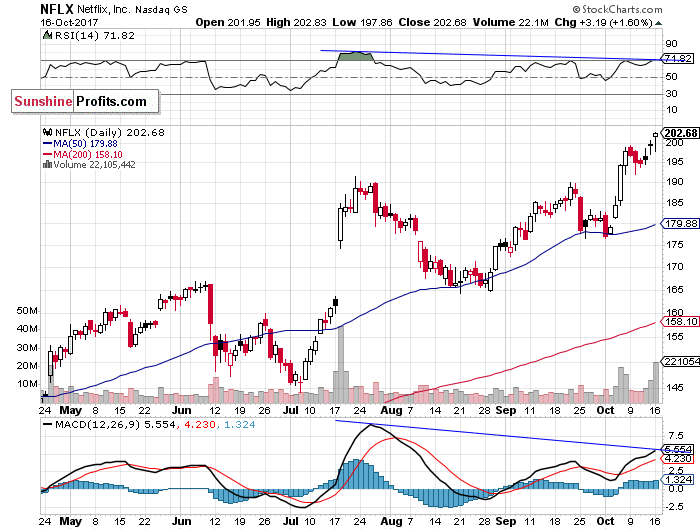Viewport: 700px width, 530px height.
Task: Click the candlestick icon beside NFLX (Daily)
Action: point(47,132)
